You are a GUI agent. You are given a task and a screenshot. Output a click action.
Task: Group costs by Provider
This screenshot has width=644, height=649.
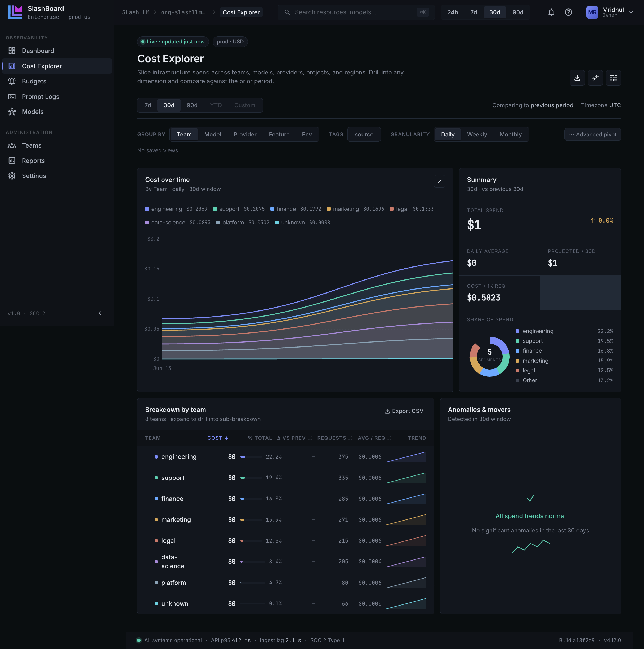coord(245,134)
